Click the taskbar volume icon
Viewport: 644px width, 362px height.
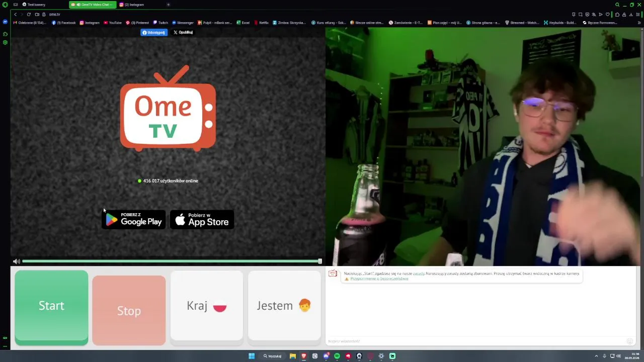tap(619, 356)
